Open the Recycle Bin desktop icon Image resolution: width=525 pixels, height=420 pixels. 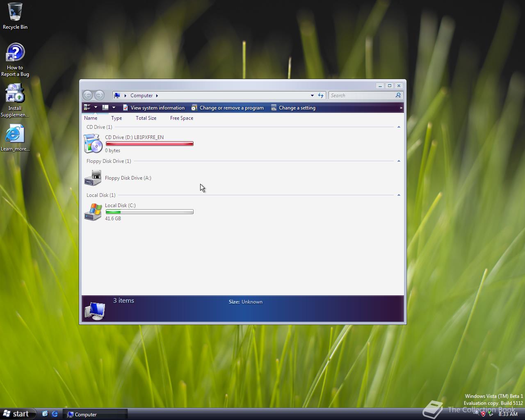(x=15, y=16)
